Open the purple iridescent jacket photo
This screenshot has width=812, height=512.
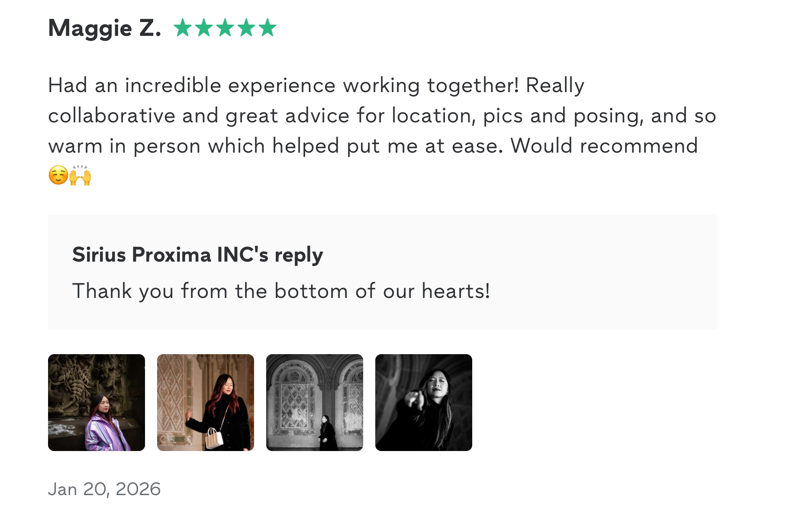click(x=97, y=403)
